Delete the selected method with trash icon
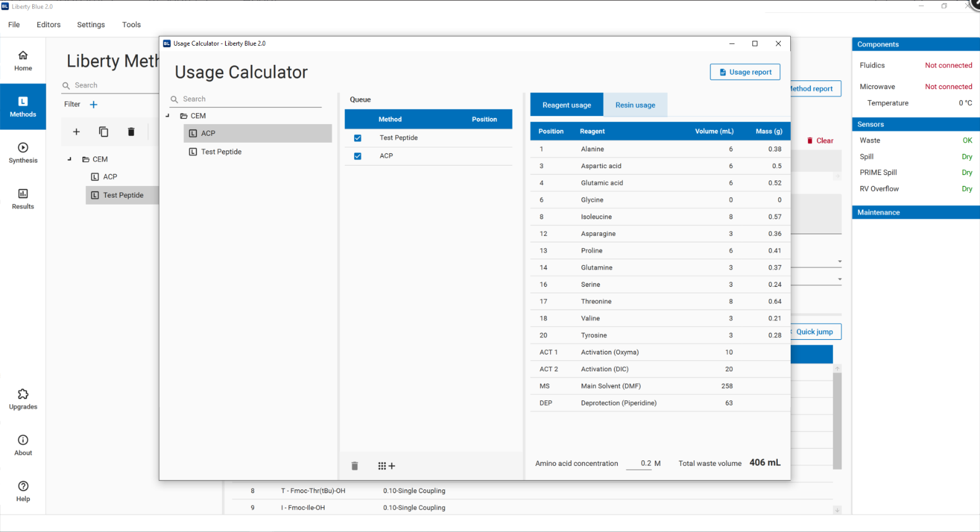 coord(131,132)
